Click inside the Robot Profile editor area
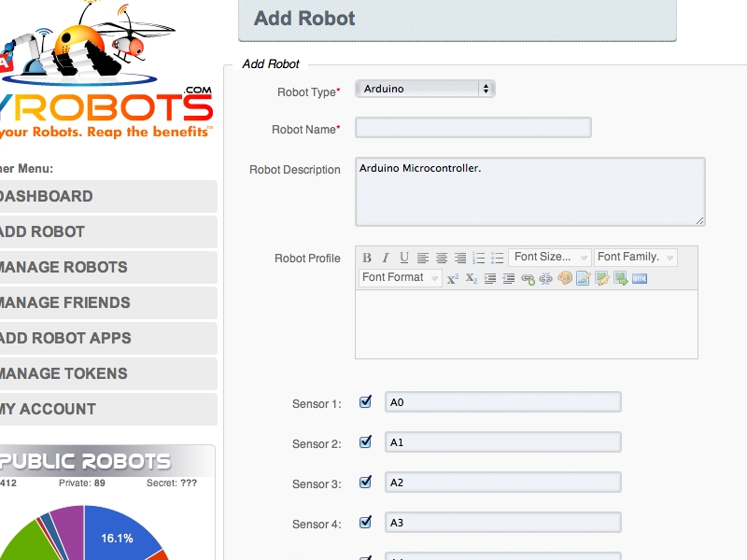This screenshot has width=747, height=560. click(527, 324)
